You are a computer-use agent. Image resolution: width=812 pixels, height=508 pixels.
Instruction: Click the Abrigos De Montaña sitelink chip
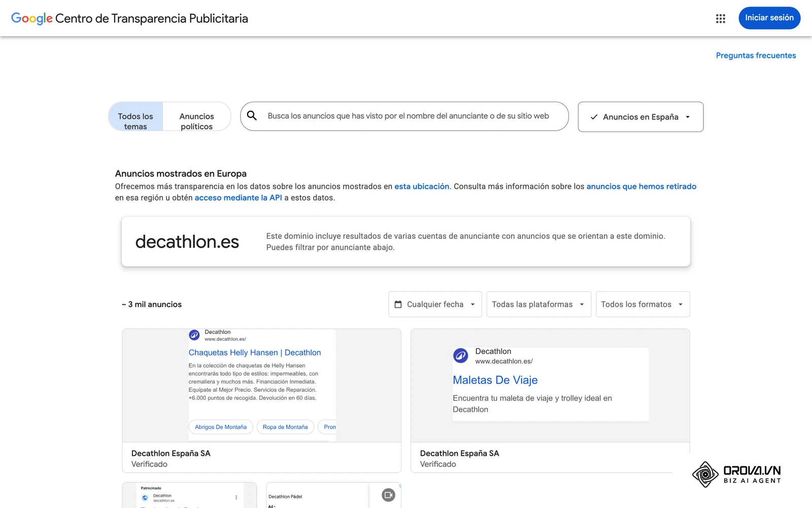point(221,427)
